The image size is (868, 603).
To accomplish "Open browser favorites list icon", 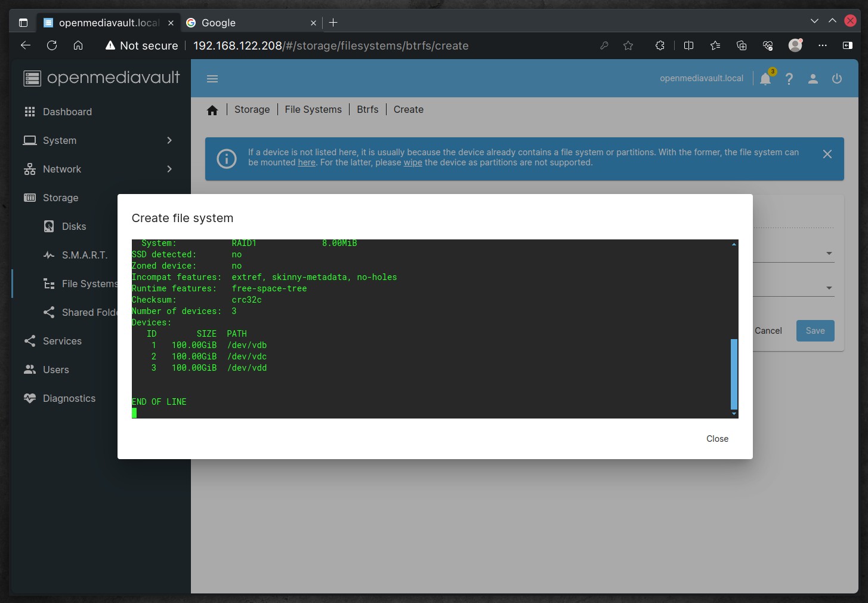I will 715,45.
